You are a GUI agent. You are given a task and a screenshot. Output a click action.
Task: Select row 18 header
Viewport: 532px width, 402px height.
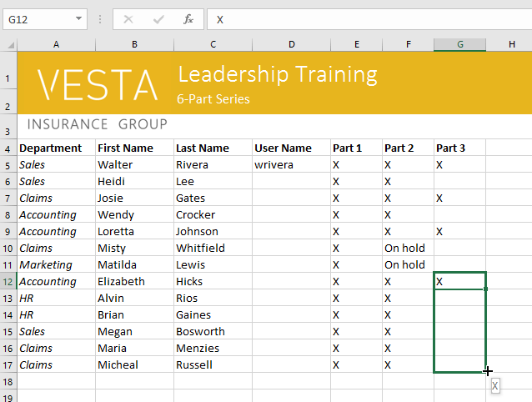(8, 381)
